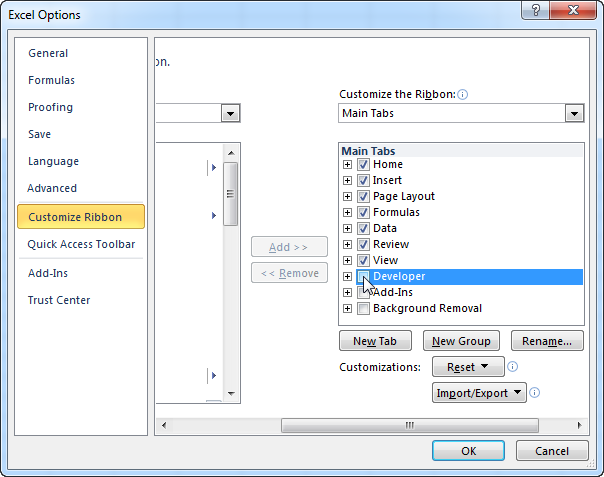Image resolution: width=604 pixels, height=477 pixels.
Task: Uncheck the Data tab checkbox
Action: (363, 228)
